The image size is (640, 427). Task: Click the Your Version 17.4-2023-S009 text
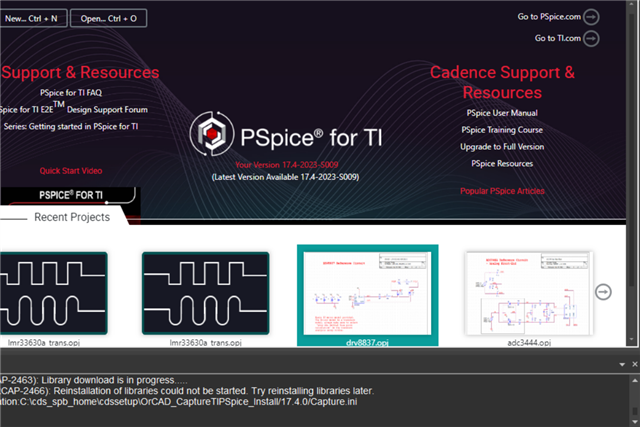point(287,165)
